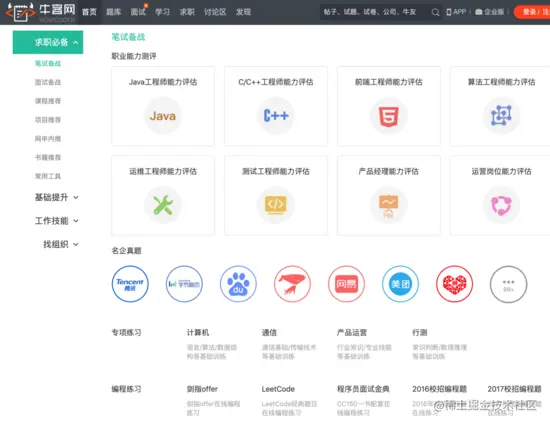Expand the 找组织 sidebar section
This screenshot has width=550, height=425.
pos(60,244)
